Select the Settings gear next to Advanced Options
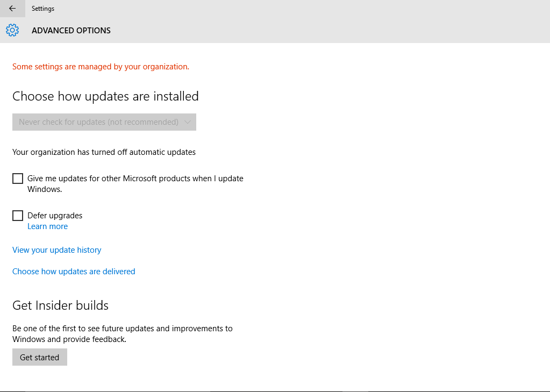Image resolution: width=550 pixels, height=392 pixels. click(12, 30)
